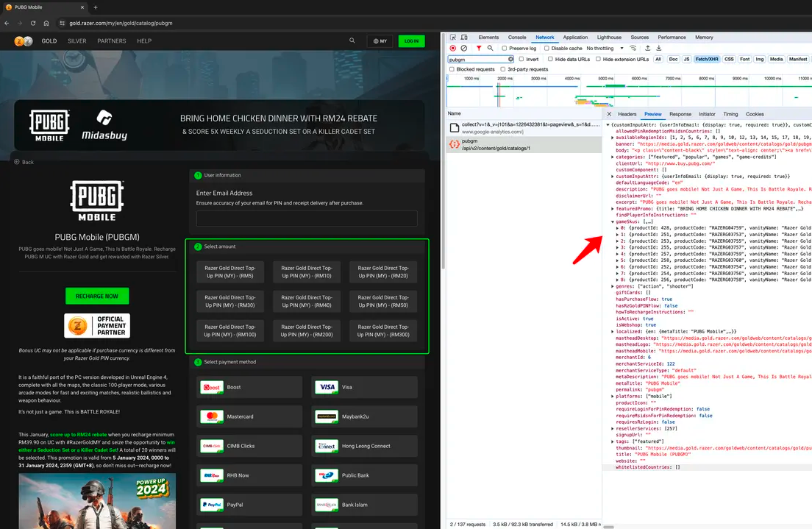Open the SILVER navigation link
This screenshot has width=812, height=529.
coord(77,41)
